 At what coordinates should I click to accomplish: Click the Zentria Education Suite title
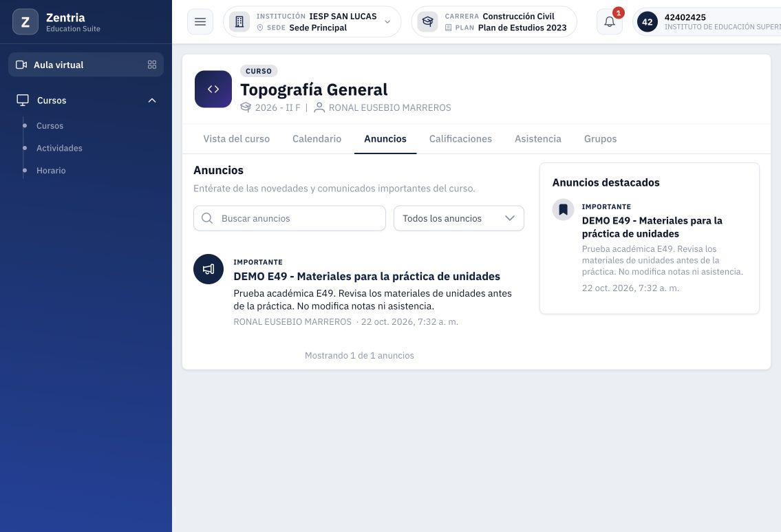73,23
